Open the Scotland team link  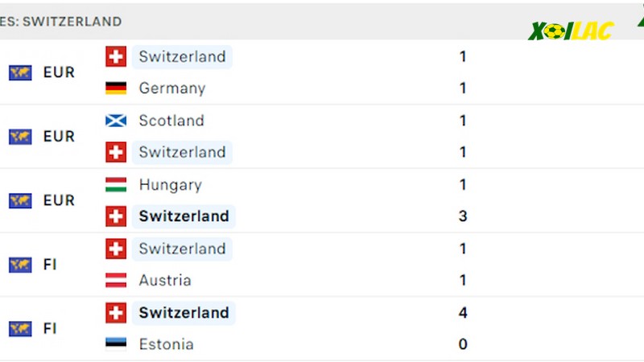(171, 121)
